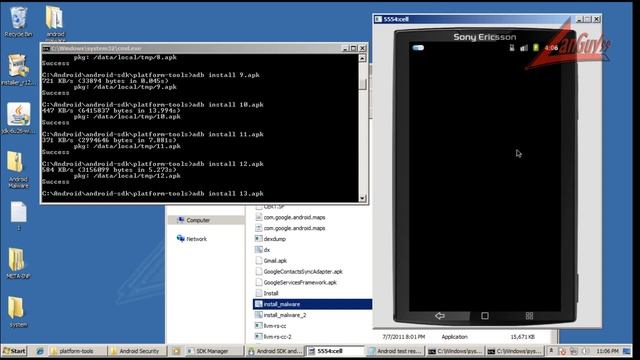Select the llvm-rs-cc-2 file in Explorer

[x=273, y=337]
